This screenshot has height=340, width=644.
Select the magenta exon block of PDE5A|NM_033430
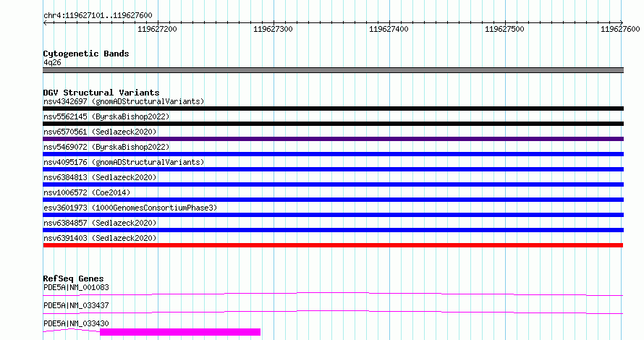[180, 332]
